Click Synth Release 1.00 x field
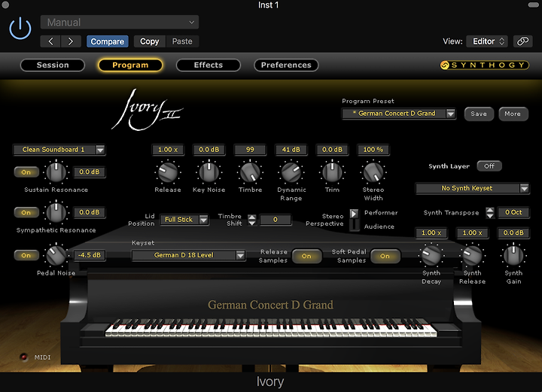This screenshot has height=392, width=542. tap(472, 232)
